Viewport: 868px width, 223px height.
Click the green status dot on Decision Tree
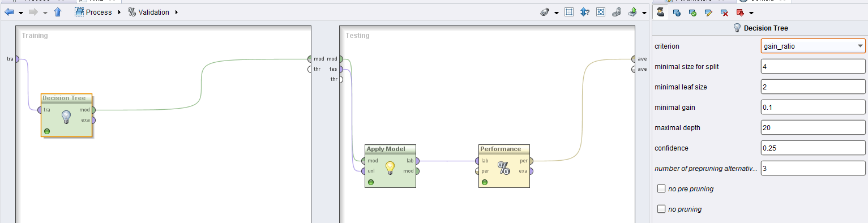(x=47, y=131)
